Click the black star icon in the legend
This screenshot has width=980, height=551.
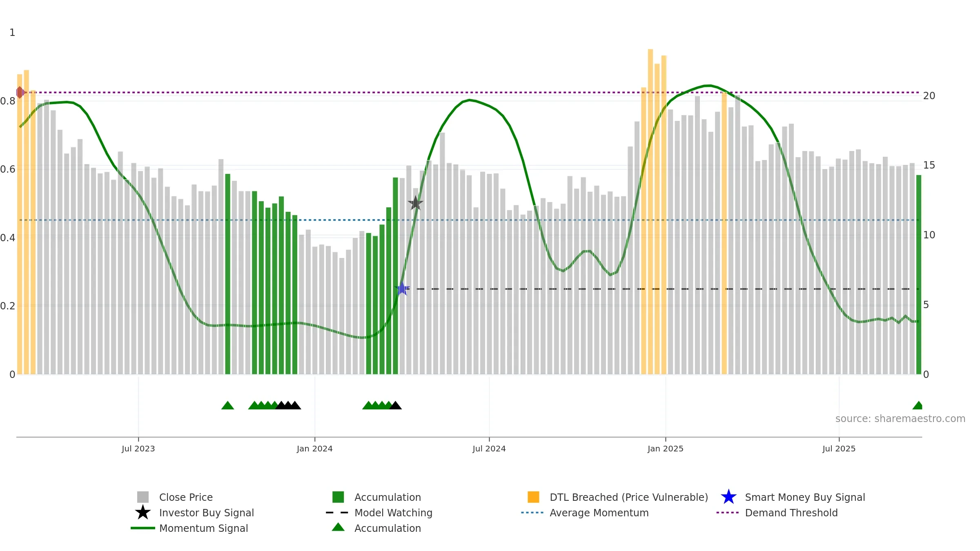tap(143, 513)
